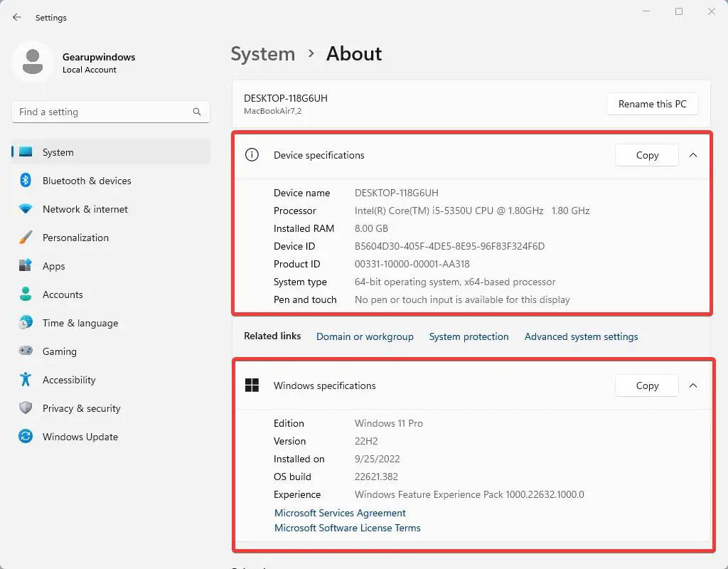Click the Personalization paintbrush icon

click(26, 238)
